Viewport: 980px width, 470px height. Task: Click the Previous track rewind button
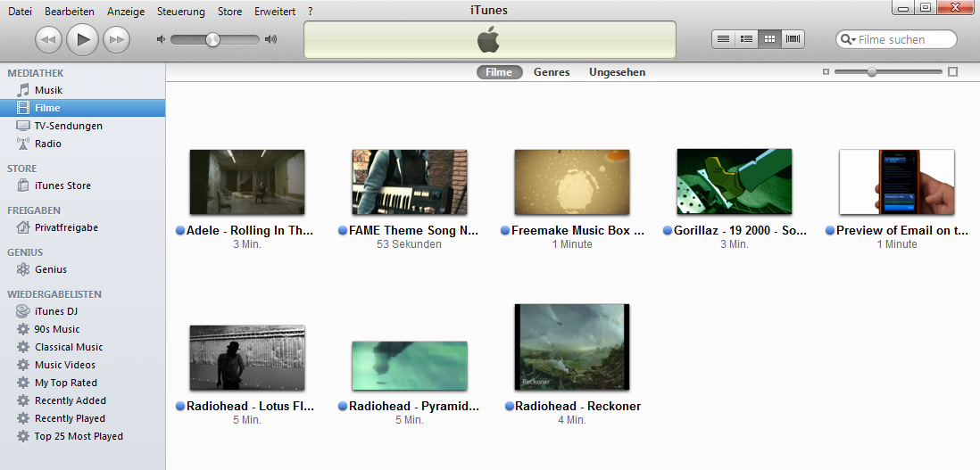pos(48,39)
